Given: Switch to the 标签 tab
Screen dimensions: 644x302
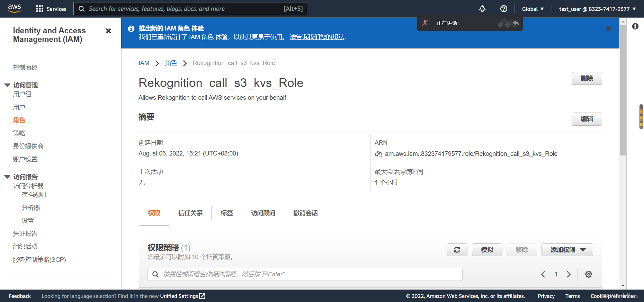Looking at the screenshot, I should click(227, 213).
